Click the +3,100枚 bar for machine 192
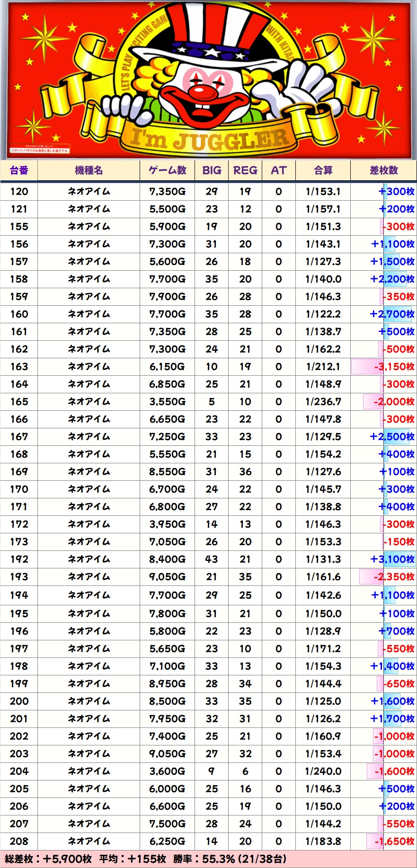This screenshot has width=417, height=868. coord(392,559)
